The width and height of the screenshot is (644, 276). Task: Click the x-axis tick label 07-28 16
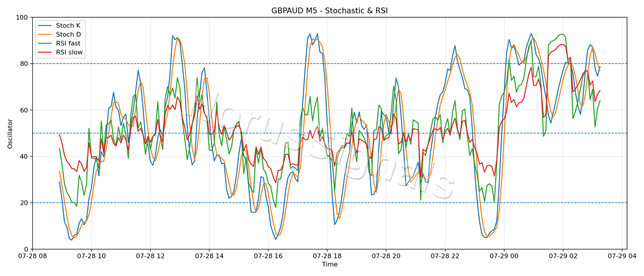click(268, 256)
